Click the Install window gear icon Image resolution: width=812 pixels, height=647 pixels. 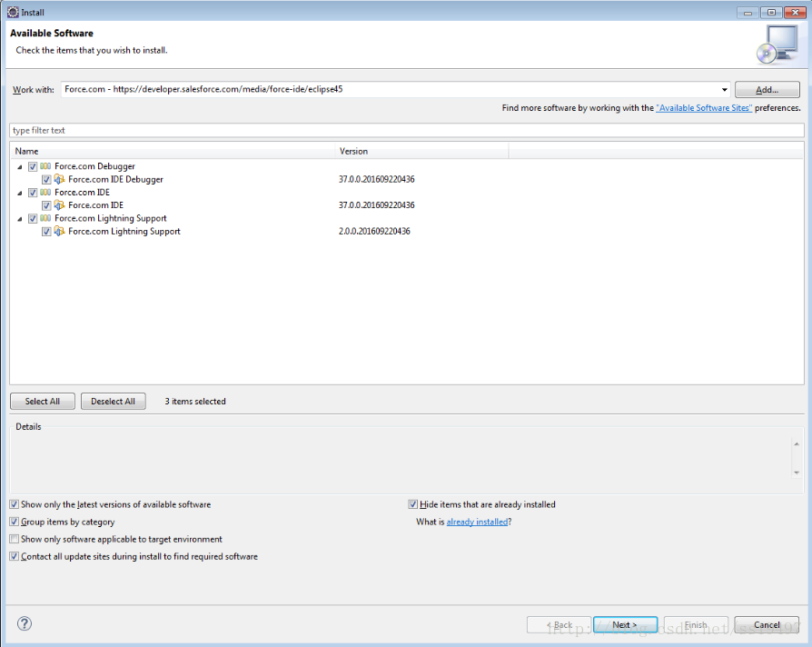tap(13, 12)
